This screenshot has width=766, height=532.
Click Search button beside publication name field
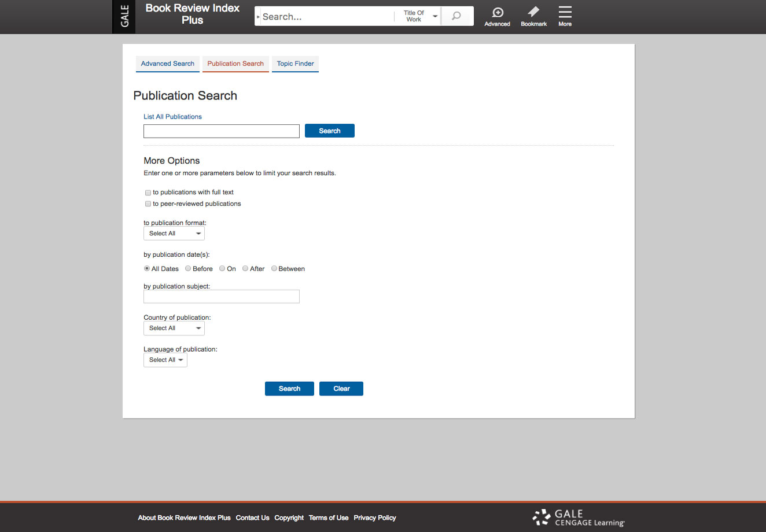[330, 131]
